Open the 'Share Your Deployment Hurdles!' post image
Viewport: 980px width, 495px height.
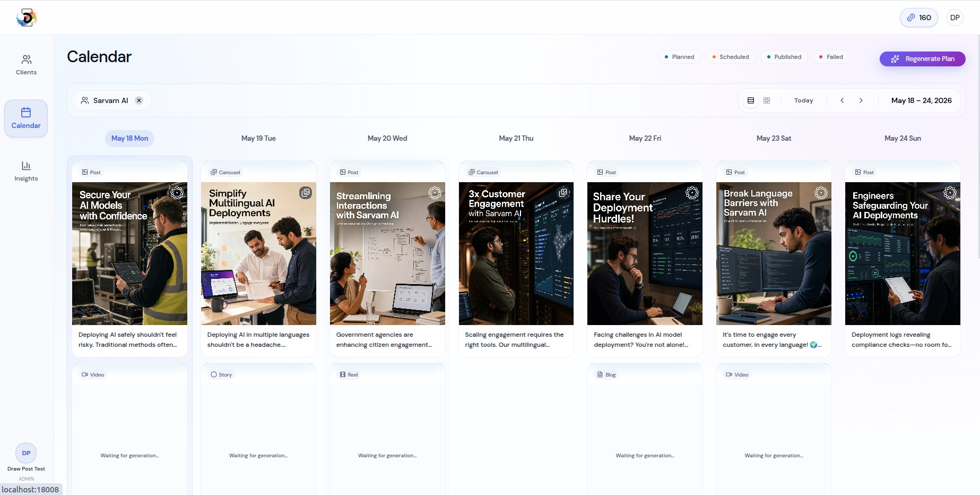[645, 254]
